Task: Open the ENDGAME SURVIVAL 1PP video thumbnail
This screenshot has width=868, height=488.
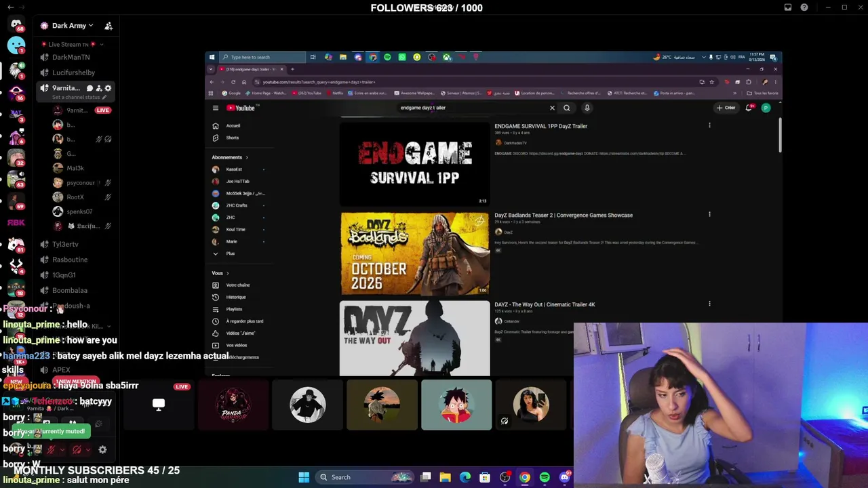Action: (x=414, y=163)
